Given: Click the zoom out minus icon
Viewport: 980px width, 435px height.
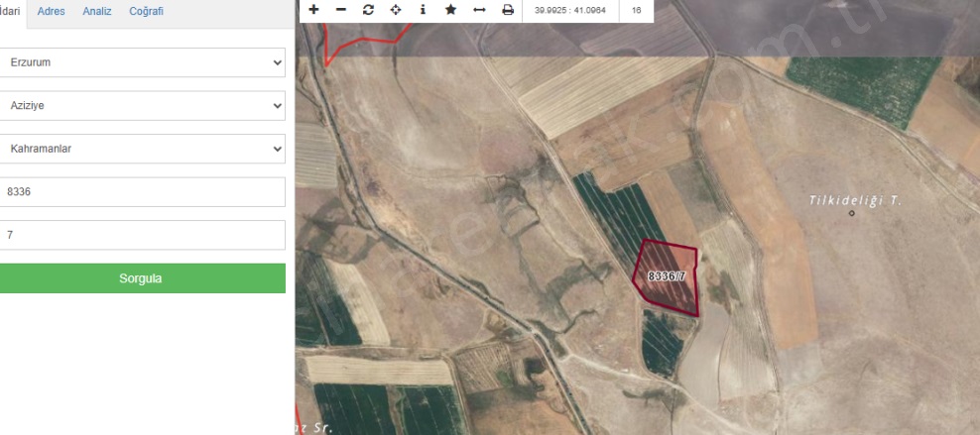Looking at the screenshot, I should click(341, 10).
